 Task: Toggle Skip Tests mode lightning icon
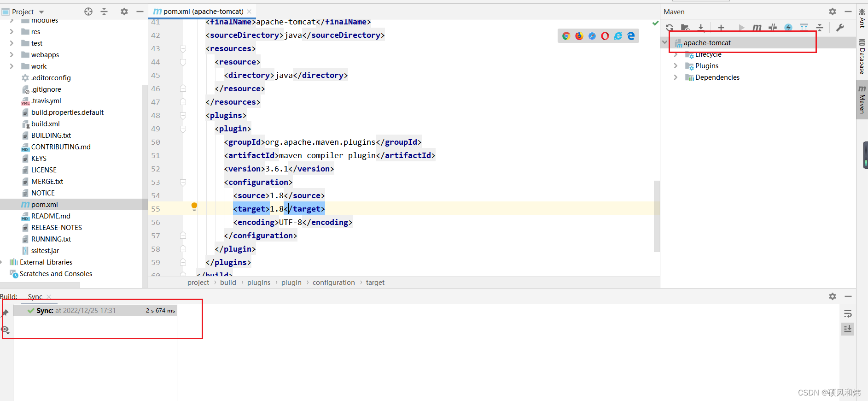point(788,28)
